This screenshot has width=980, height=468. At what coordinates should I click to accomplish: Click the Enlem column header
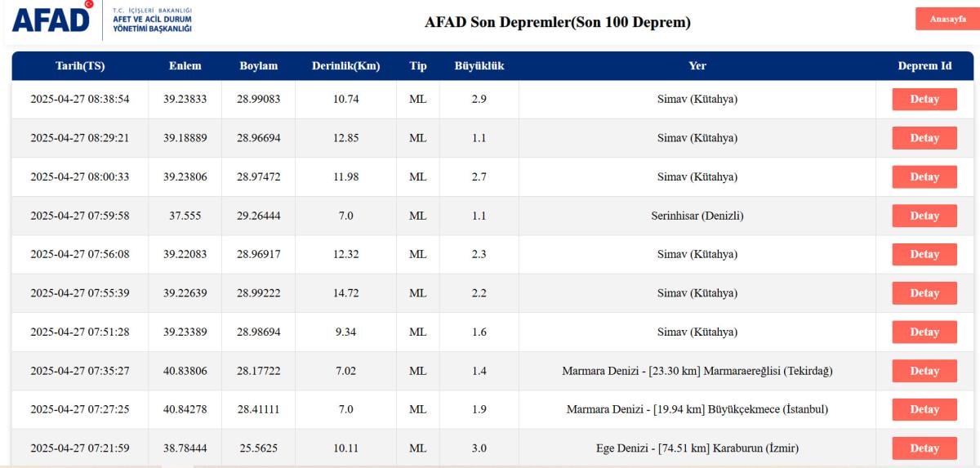tap(185, 66)
